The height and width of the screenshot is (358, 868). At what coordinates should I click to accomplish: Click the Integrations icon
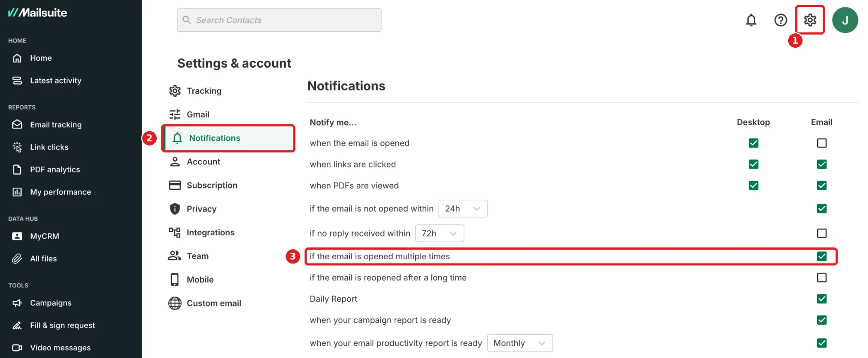pos(175,233)
